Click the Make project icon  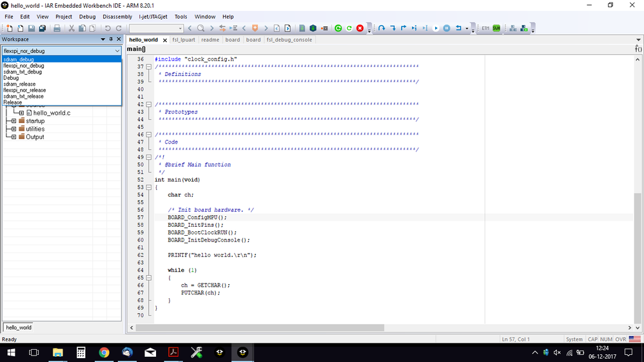[313, 28]
